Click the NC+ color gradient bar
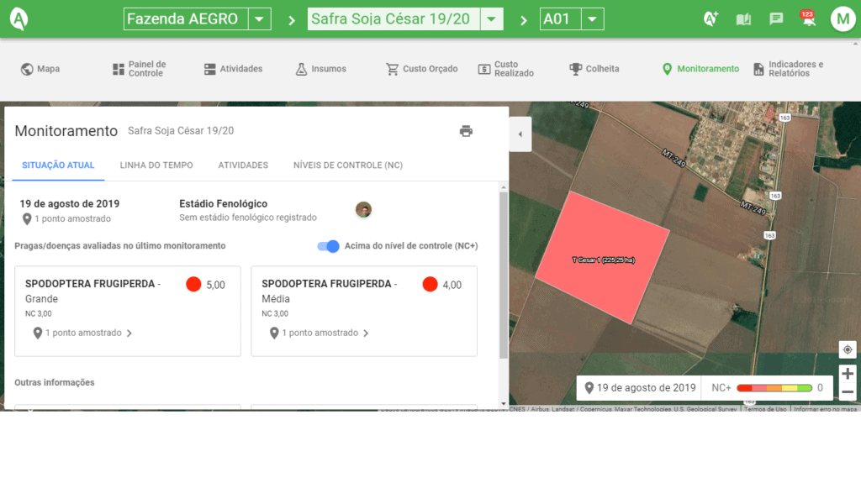The width and height of the screenshot is (861, 504). (x=774, y=388)
